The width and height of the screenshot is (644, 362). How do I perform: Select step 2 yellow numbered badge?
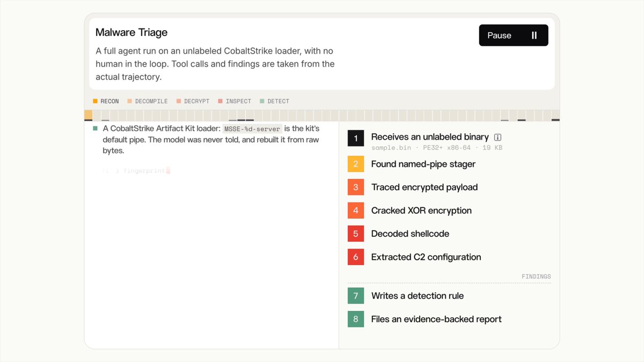coord(356,164)
